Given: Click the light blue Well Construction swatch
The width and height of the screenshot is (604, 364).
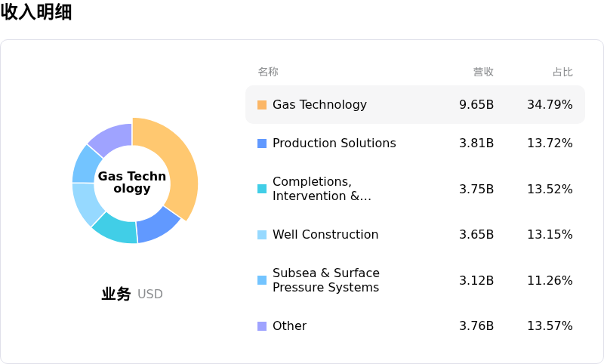Looking at the screenshot, I should (x=262, y=235).
